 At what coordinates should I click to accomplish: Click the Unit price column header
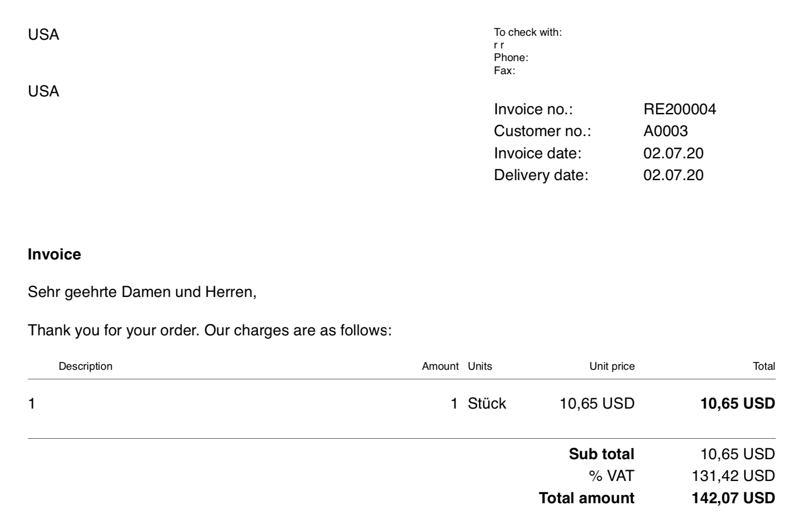pyautogui.click(x=612, y=366)
